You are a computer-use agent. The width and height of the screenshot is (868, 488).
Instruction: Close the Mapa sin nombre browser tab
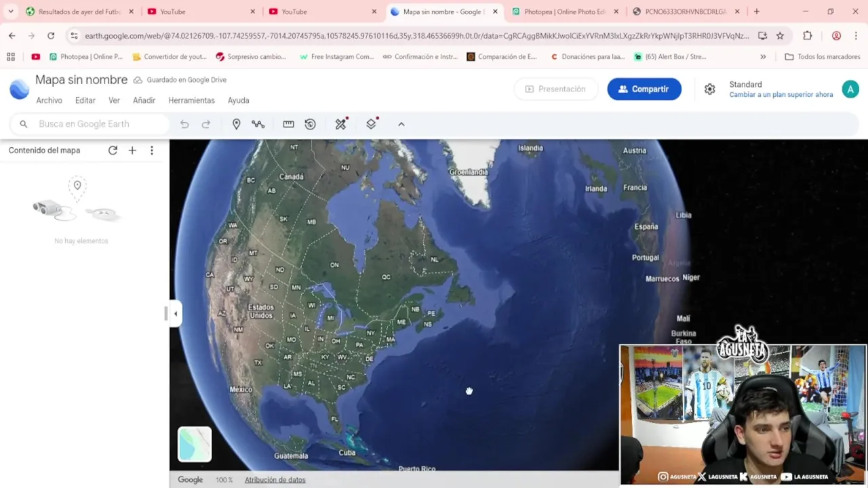coord(495,12)
